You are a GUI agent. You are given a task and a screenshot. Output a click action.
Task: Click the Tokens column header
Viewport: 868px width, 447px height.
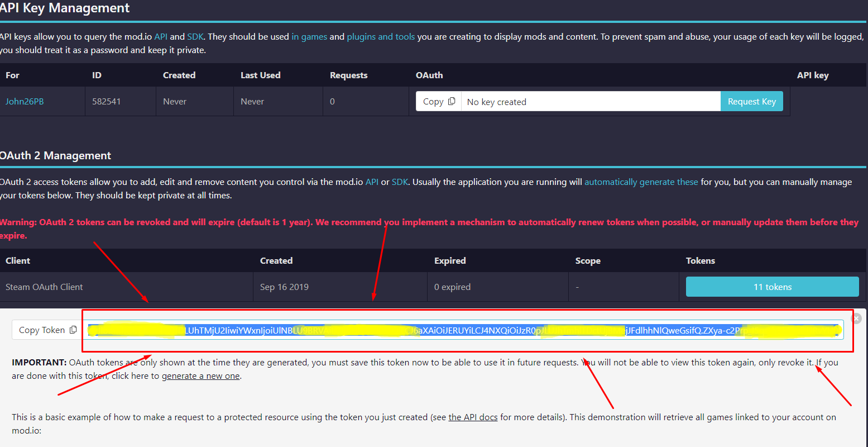(701, 260)
